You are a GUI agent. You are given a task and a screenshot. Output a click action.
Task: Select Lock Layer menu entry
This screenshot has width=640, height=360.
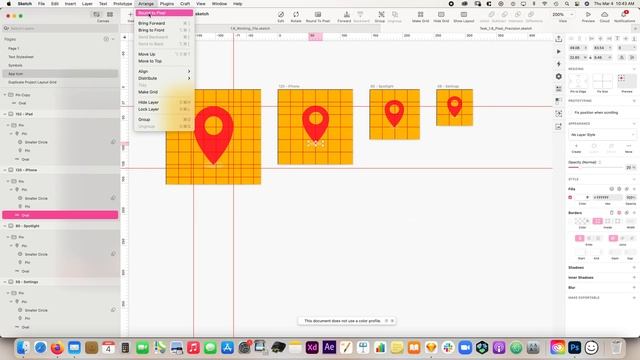click(164, 109)
